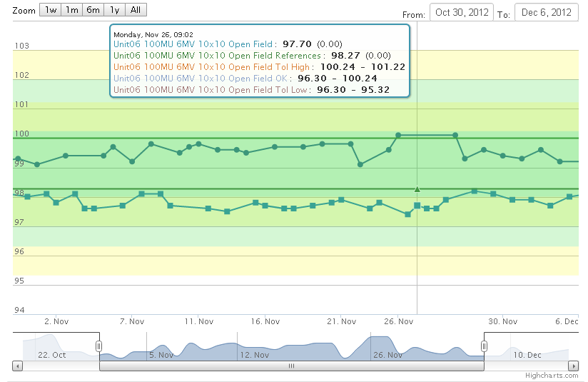Click the 26. Nov label in navigator
The image size is (588, 382).
(387, 355)
